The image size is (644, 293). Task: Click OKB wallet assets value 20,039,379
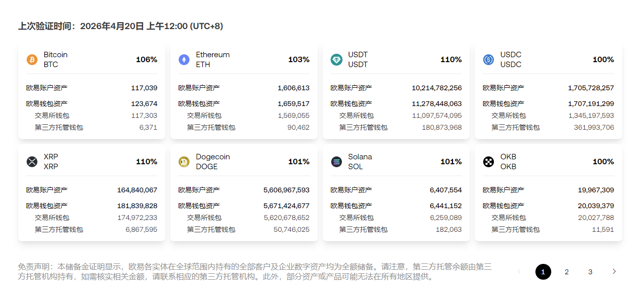coord(596,206)
